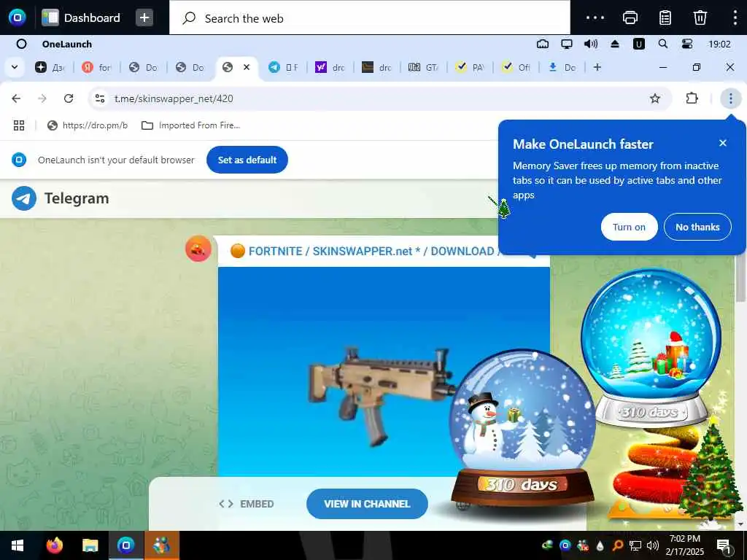Screen dimensions: 747x560
Task: Reload the current page
Action: click(69, 98)
